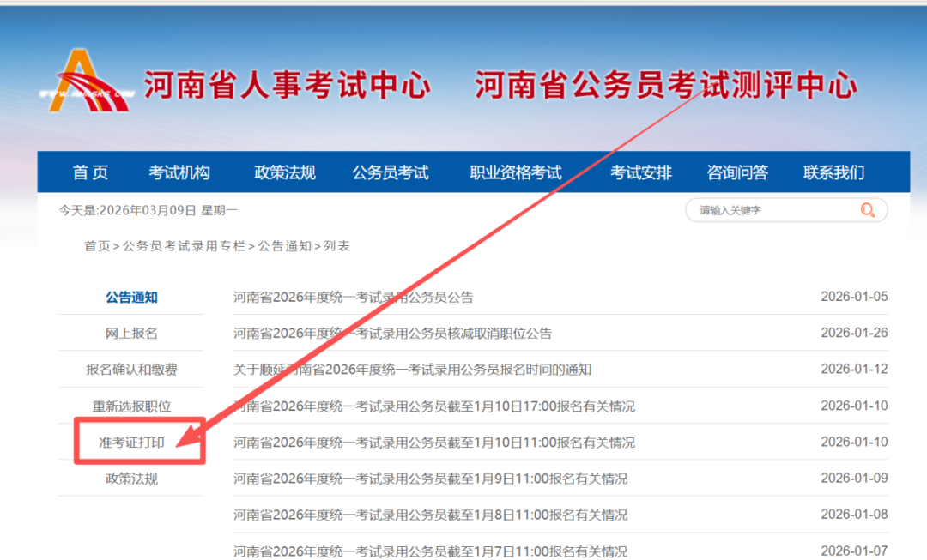Image resolution: width=927 pixels, height=560 pixels.
Task: Open the 考试机构 navigation menu item
Action: pyautogui.click(x=179, y=172)
